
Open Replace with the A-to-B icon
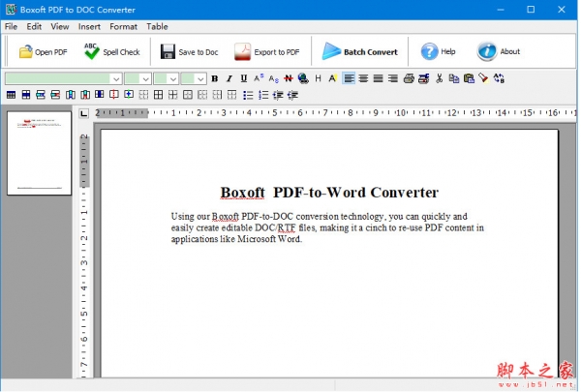point(499,78)
